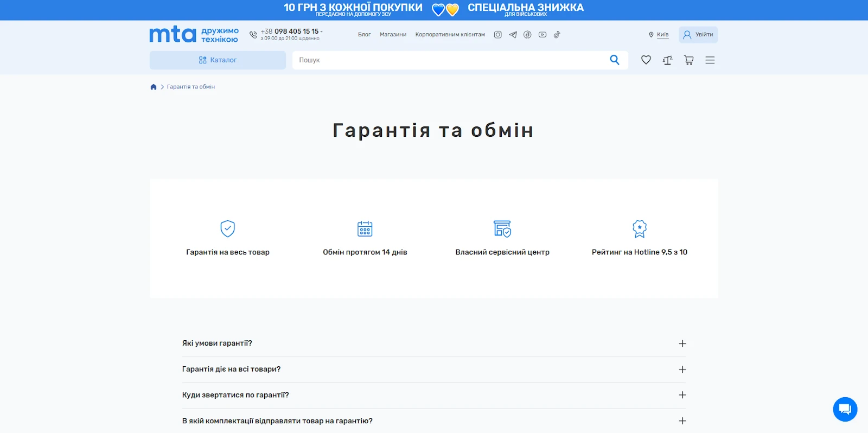Open the shopping cart icon

[x=688, y=60]
